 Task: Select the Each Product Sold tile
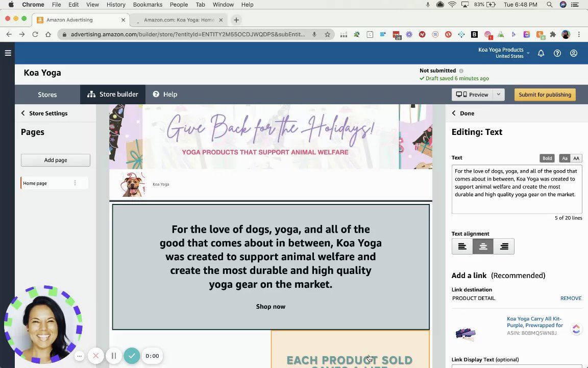tap(350, 349)
